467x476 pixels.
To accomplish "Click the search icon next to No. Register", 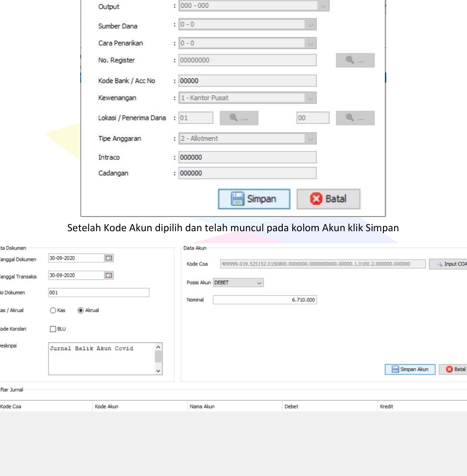I will click(355, 60).
